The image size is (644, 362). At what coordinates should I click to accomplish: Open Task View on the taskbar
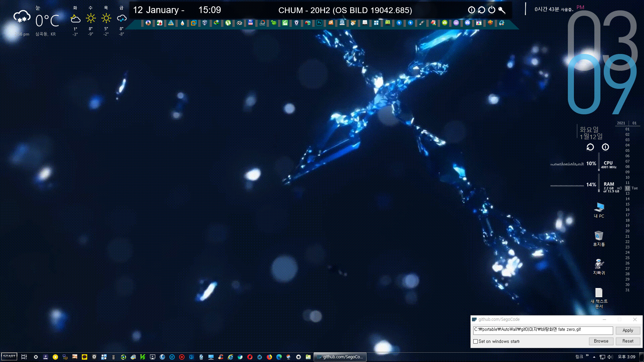pyautogui.click(x=24, y=357)
